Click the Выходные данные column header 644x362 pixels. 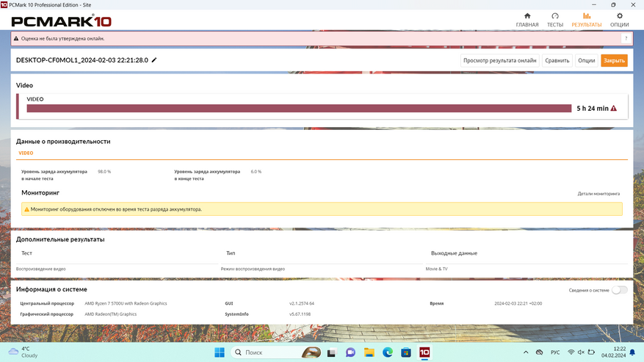(x=454, y=253)
